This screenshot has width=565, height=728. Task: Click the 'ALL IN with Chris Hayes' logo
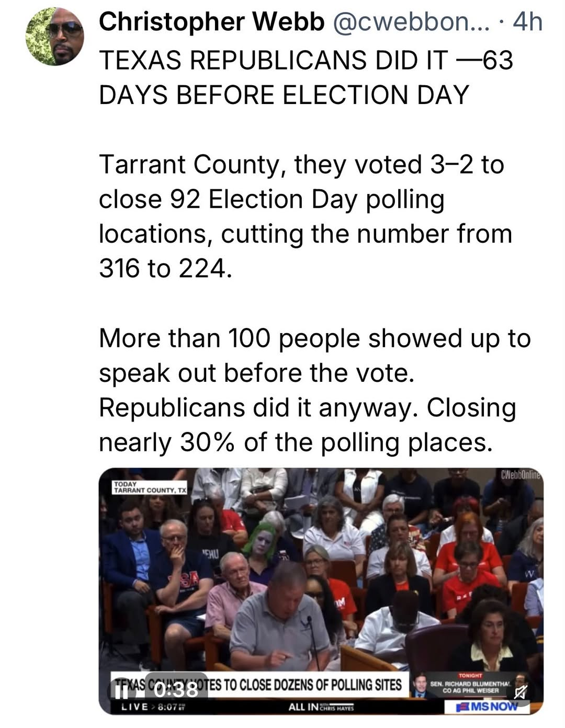(321, 707)
